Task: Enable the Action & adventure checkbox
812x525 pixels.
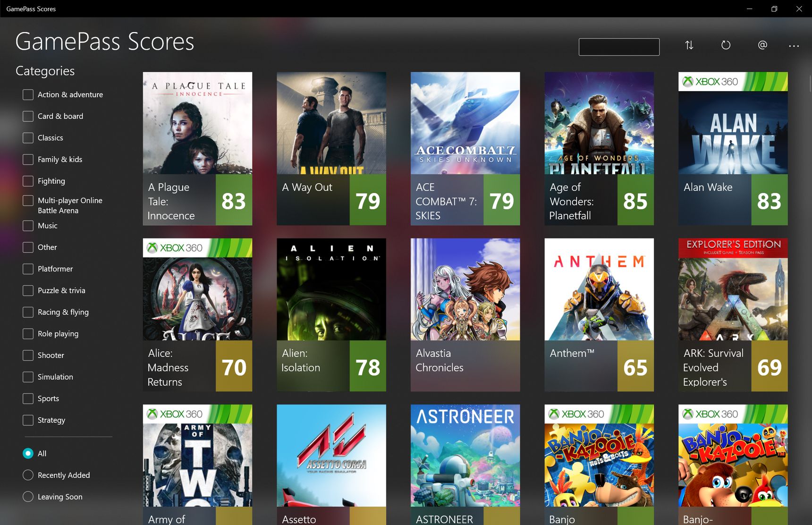Action: click(28, 94)
